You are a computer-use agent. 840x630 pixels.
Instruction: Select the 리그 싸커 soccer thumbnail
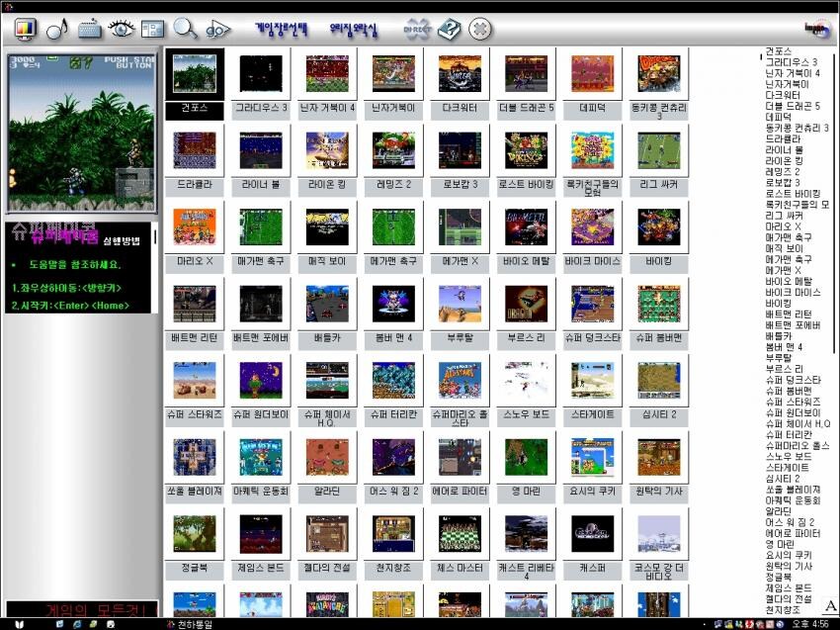coord(659,150)
